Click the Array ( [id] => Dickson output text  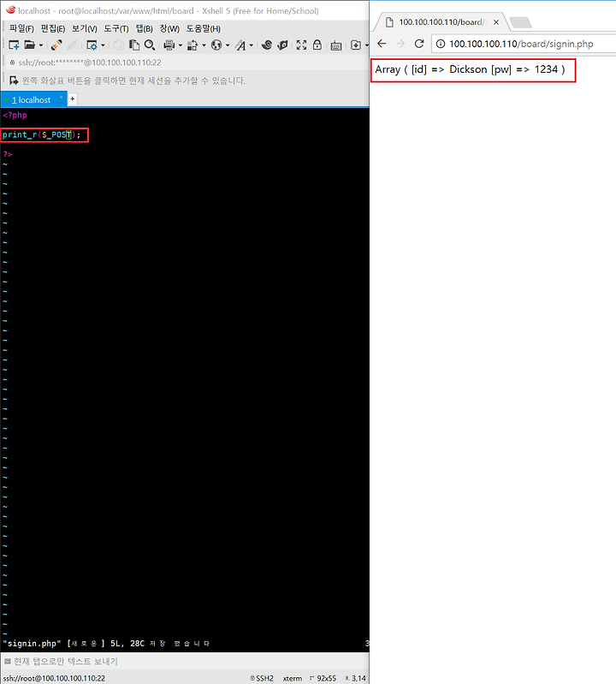(x=470, y=70)
